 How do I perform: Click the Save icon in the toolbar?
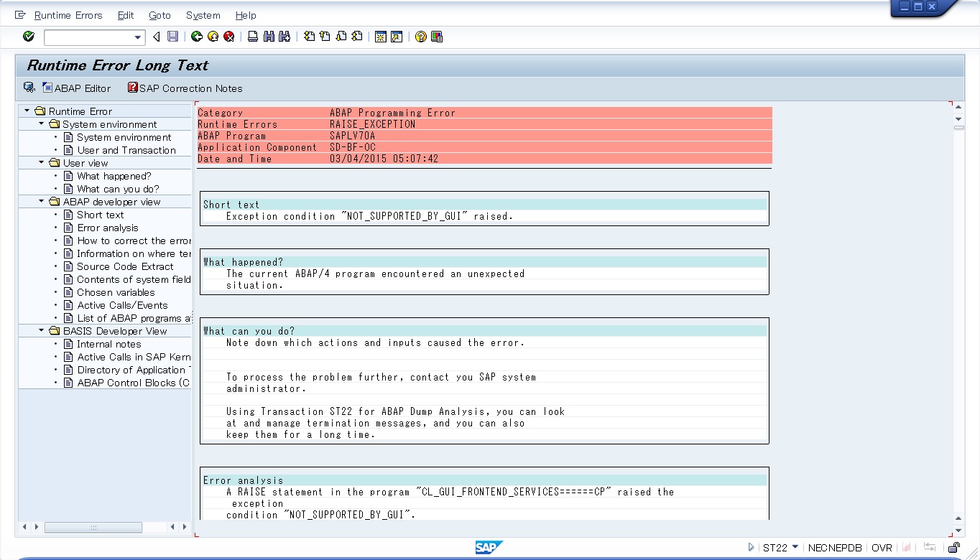pos(172,37)
